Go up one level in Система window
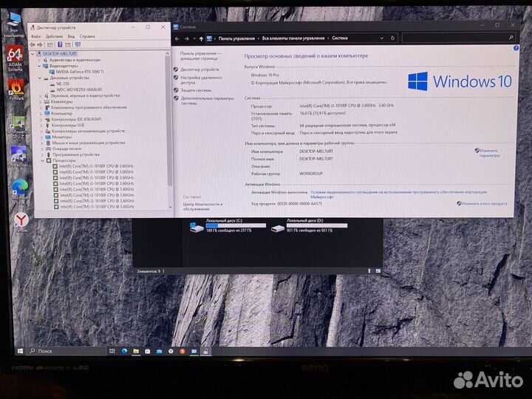 [201, 38]
